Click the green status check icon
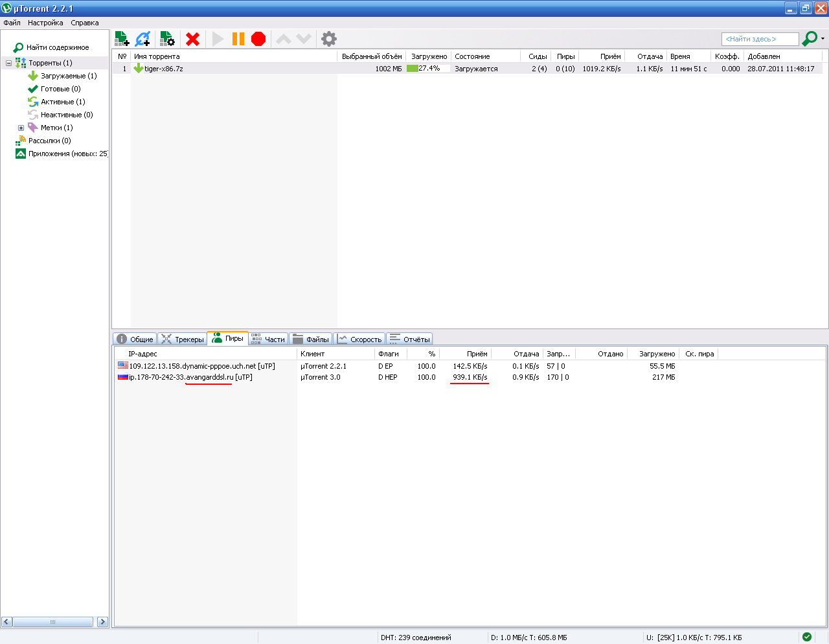This screenshot has height=644, width=829. (806, 637)
